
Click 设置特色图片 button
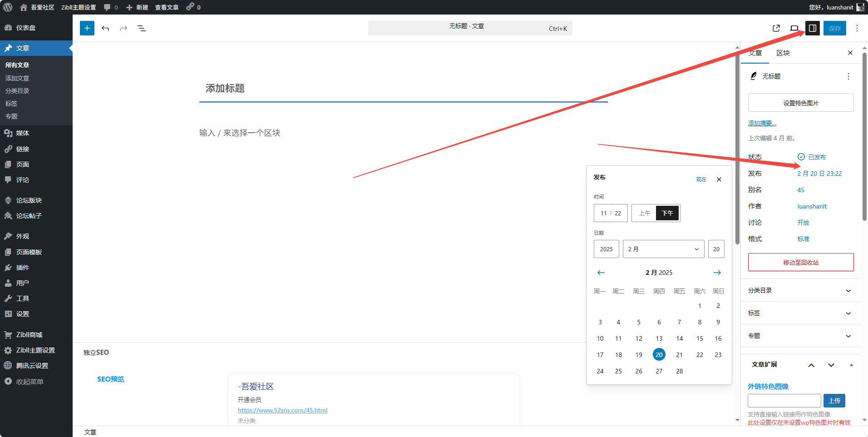point(801,103)
